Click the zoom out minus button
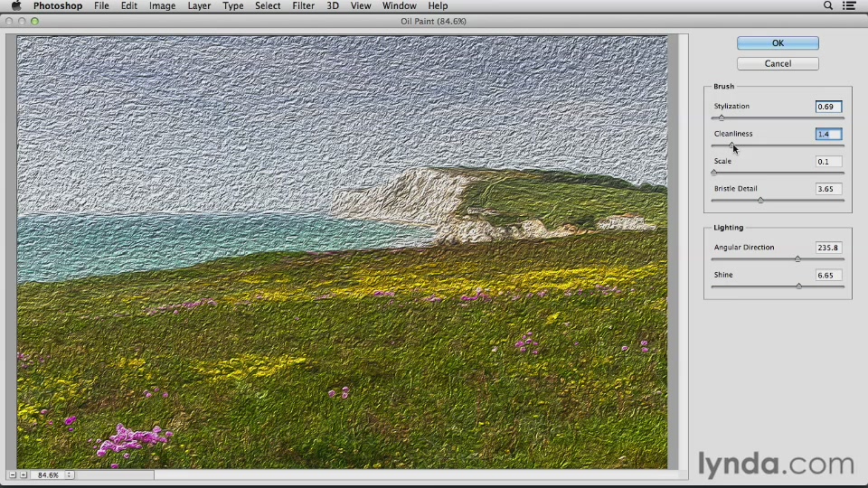 tap(13, 474)
